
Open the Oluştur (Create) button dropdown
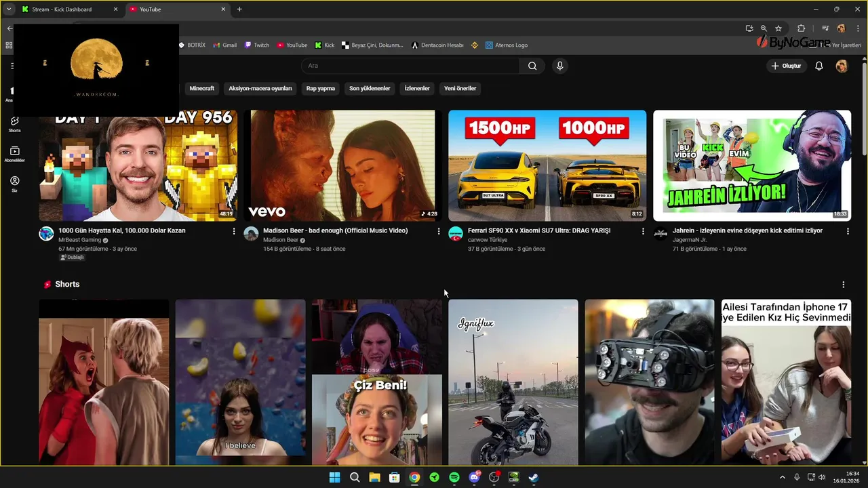click(x=787, y=66)
